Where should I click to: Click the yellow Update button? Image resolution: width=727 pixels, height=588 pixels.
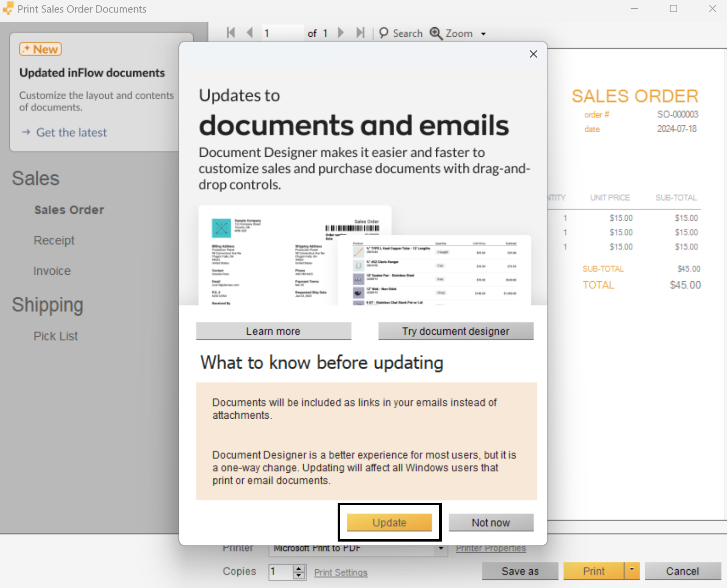tap(389, 522)
